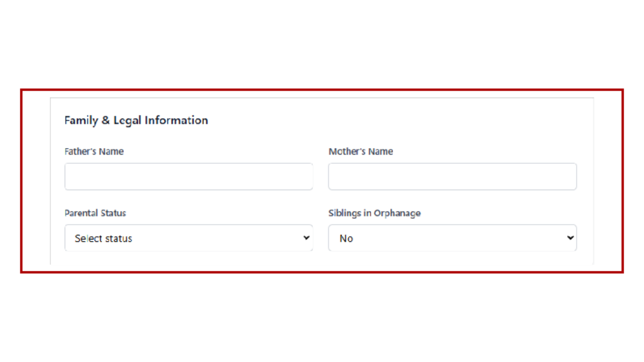Viewport: 644px width, 362px height.
Task: Click the Mother's Name label
Action: [x=361, y=151]
